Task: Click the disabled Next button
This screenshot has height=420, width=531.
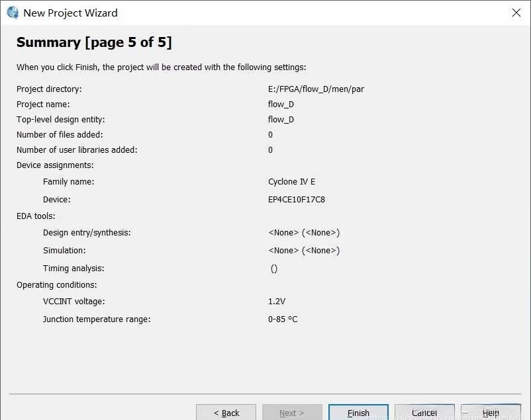Action: (292, 412)
